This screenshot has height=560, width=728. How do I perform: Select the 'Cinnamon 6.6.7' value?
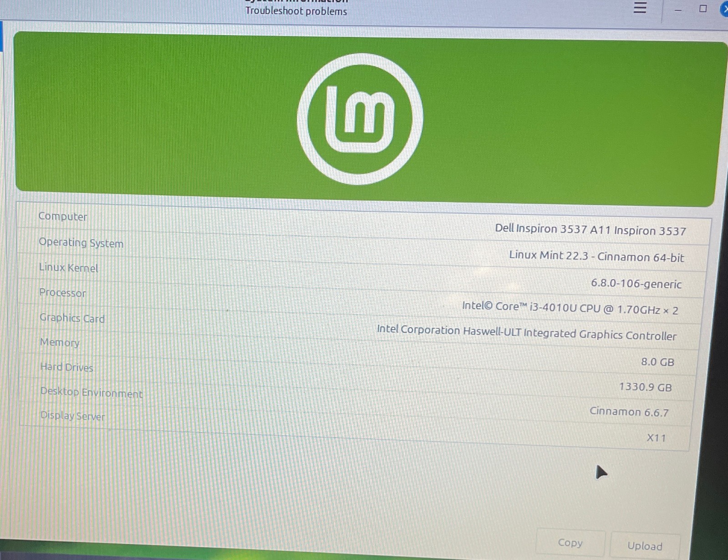(629, 412)
